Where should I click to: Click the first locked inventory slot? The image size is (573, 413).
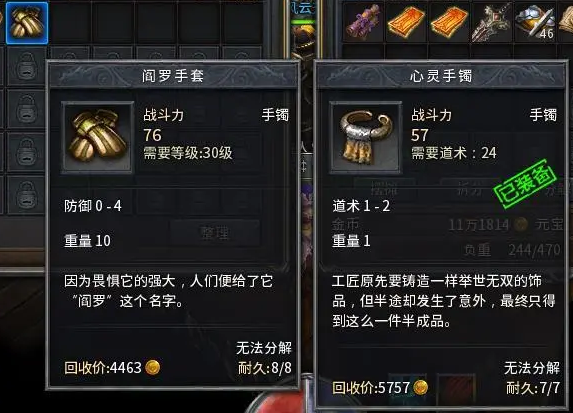pyautogui.click(x=26, y=66)
